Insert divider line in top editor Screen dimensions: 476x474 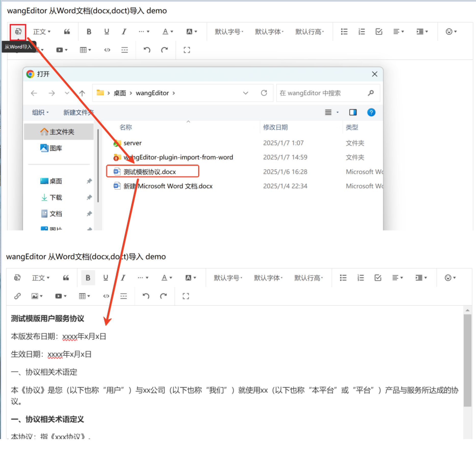click(124, 50)
